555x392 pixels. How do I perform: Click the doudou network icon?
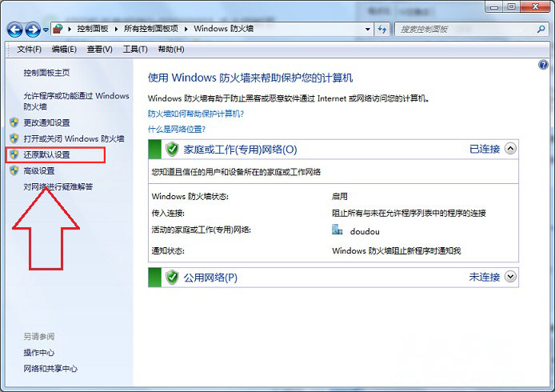click(x=337, y=230)
